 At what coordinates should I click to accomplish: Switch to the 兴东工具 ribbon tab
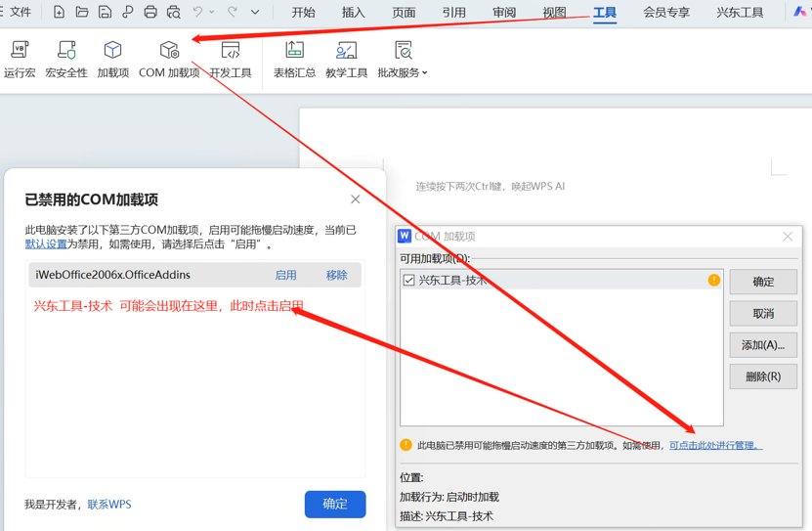[x=740, y=13]
